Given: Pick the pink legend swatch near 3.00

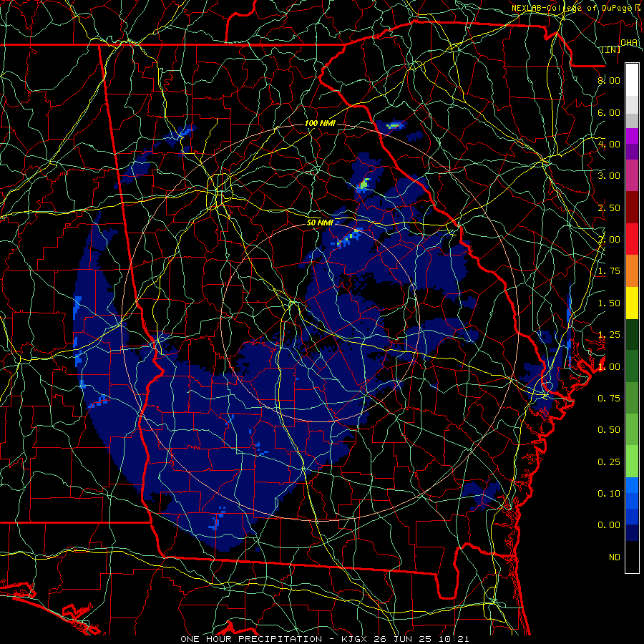Looking at the screenshot, I should [632, 176].
